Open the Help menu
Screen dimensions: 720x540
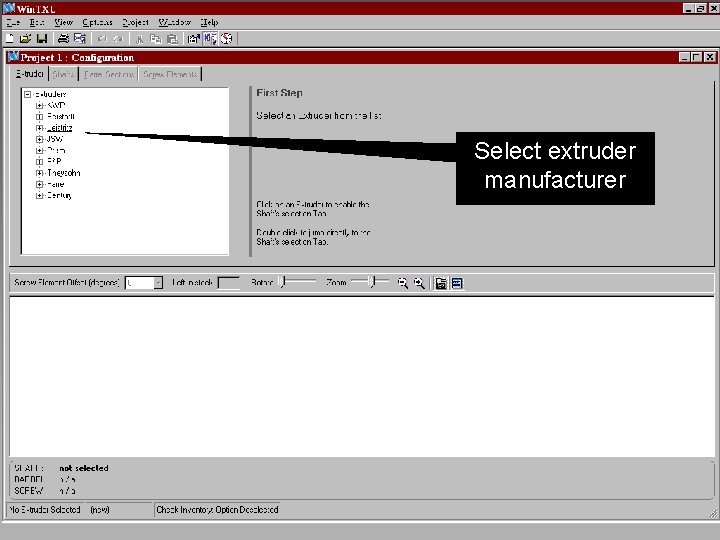tap(209, 22)
